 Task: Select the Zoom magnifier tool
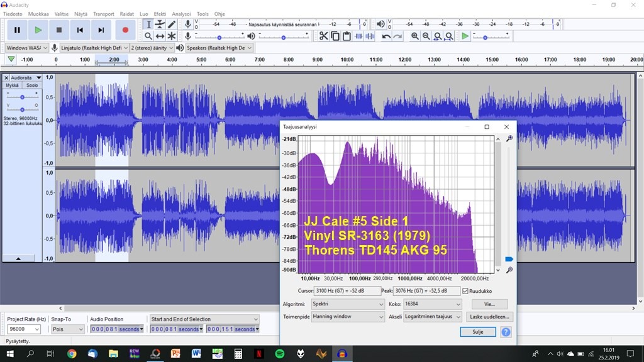148,36
